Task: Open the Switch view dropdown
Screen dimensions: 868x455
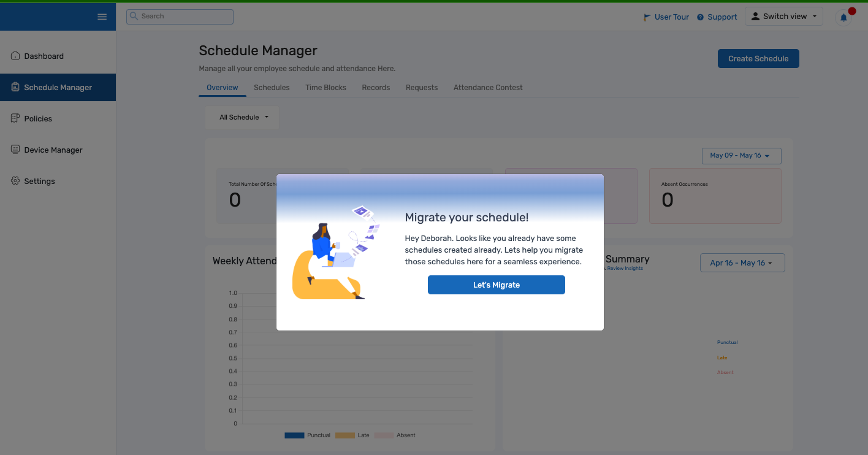Action: tap(783, 16)
